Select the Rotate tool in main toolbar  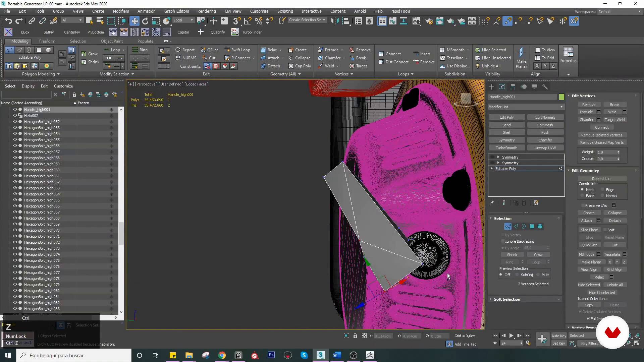click(x=145, y=21)
